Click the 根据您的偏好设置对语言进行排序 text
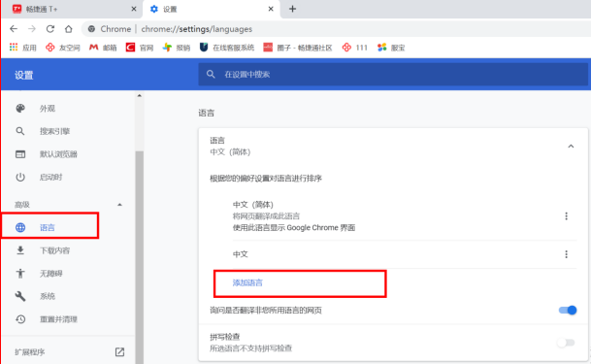 coord(266,179)
